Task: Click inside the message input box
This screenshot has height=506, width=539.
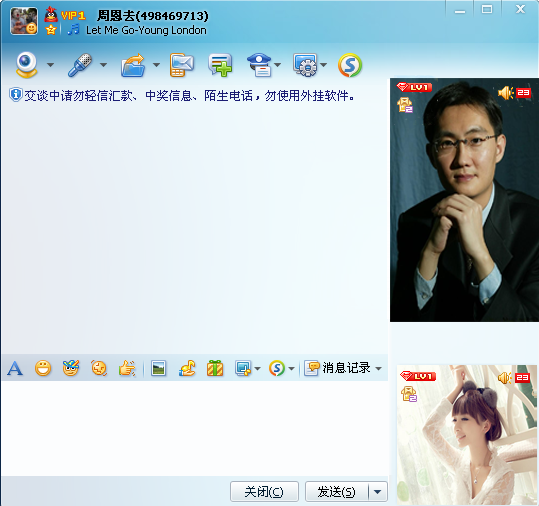Action: pos(195,428)
